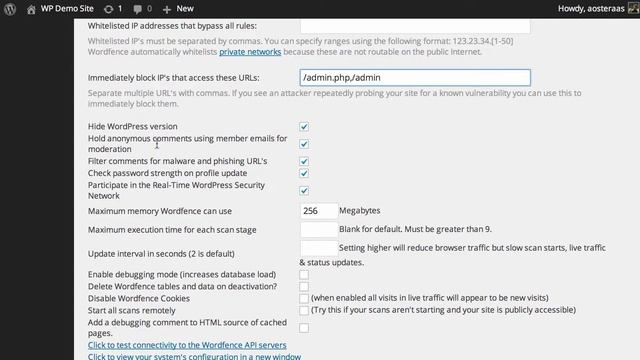Click the 'Megabytes' text
640x360 pixels.
click(x=360, y=211)
